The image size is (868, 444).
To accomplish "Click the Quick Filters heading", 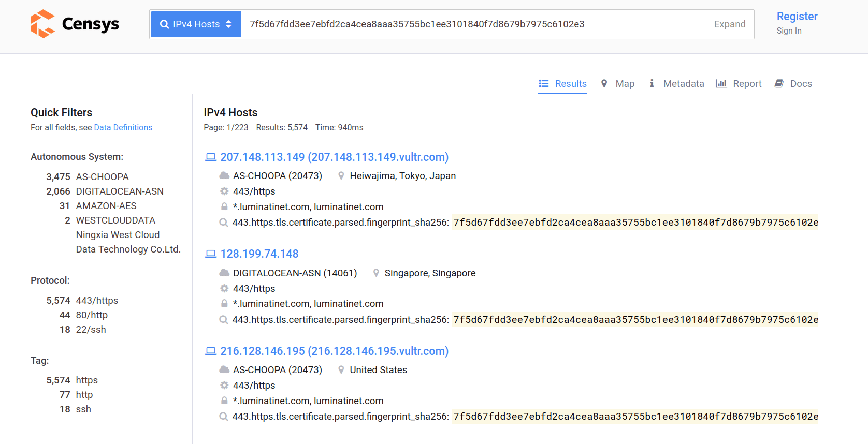I will pos(61,113).
